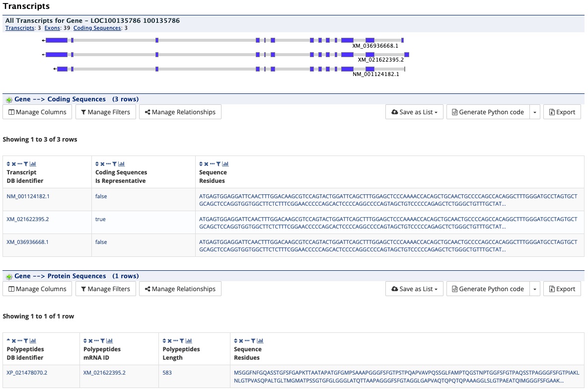Open Manage Columns for Coding Sequences table

(x=37, y=112)
